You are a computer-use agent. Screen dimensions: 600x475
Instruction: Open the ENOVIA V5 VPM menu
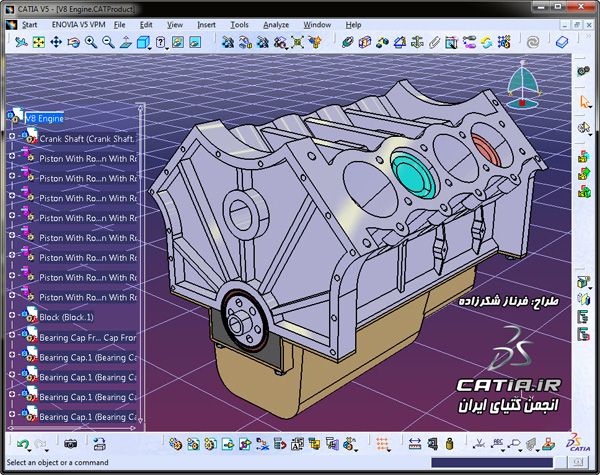pos(78,25)
